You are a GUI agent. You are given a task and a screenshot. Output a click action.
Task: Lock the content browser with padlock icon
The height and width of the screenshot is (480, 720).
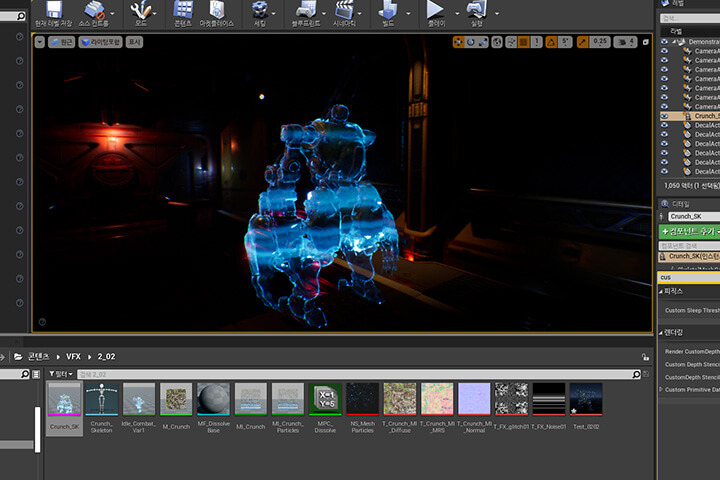click(645, 357)
